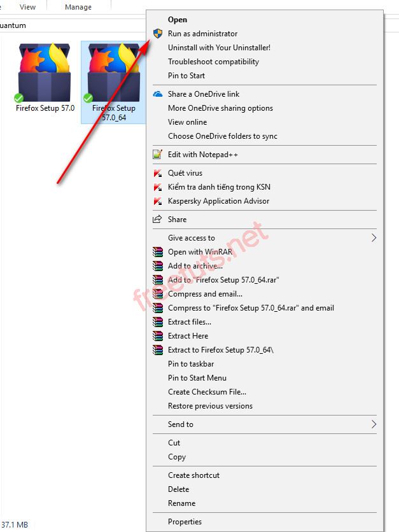Image resolution: width=399 pixels, height=532 pixels.
Task: Select Kiểm tra danh tiếng trong KSN
Action: coord(265,187)
